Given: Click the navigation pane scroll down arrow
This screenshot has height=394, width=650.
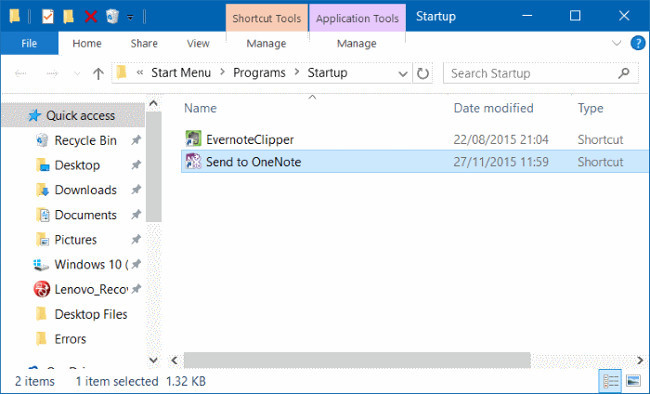Looking at the screenshot, I should pyautogui.click(x=153, y=360).
